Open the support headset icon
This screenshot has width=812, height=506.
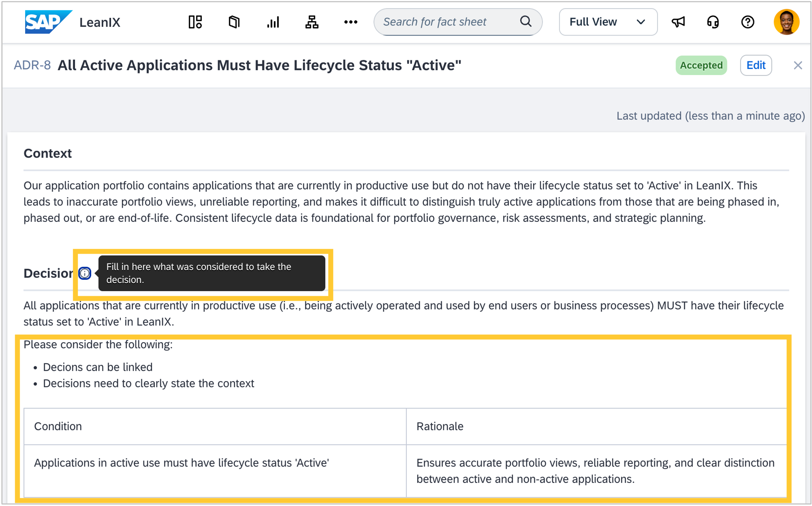click(x=713, y=22)
